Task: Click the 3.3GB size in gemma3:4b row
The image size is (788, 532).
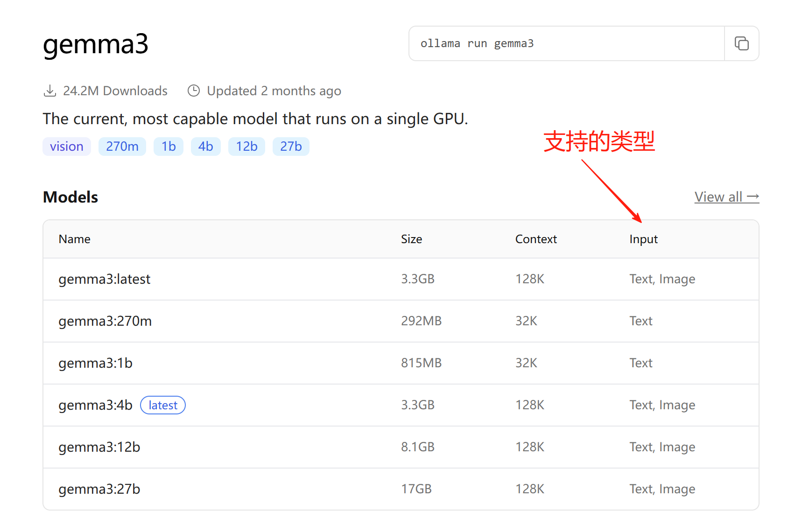Action: pyautogui.click(x=418, y=405)
